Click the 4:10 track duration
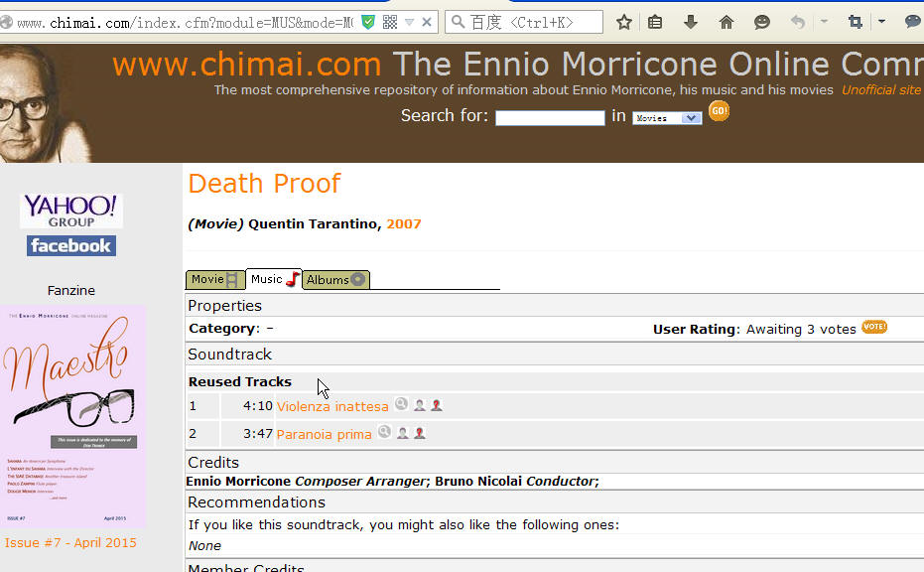Screen dimensions: 924x572 (257, 406)
